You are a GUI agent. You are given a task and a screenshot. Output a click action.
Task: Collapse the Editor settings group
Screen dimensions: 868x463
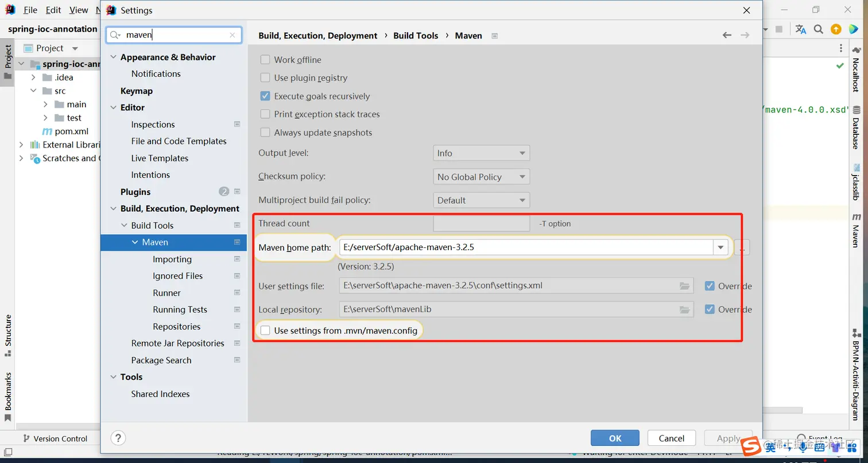click(113, 107)
